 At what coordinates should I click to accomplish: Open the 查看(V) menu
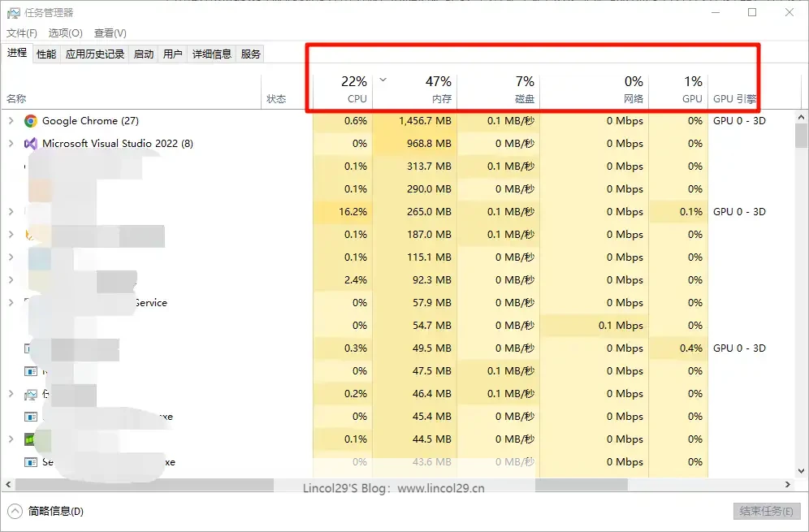tap(110, 33)
